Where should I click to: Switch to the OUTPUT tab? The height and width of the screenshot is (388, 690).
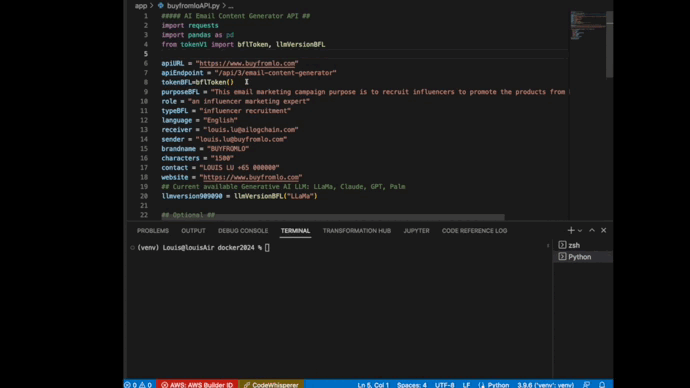193,231
